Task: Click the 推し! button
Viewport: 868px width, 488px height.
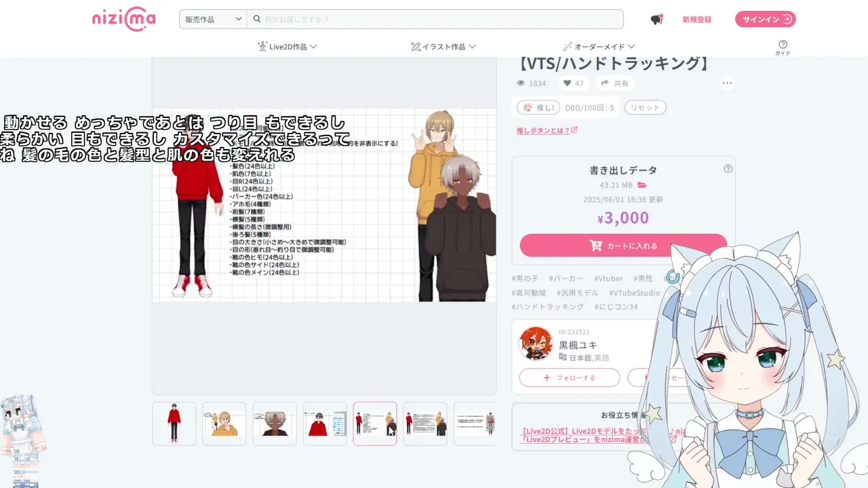Action: [x=538, y=108]
